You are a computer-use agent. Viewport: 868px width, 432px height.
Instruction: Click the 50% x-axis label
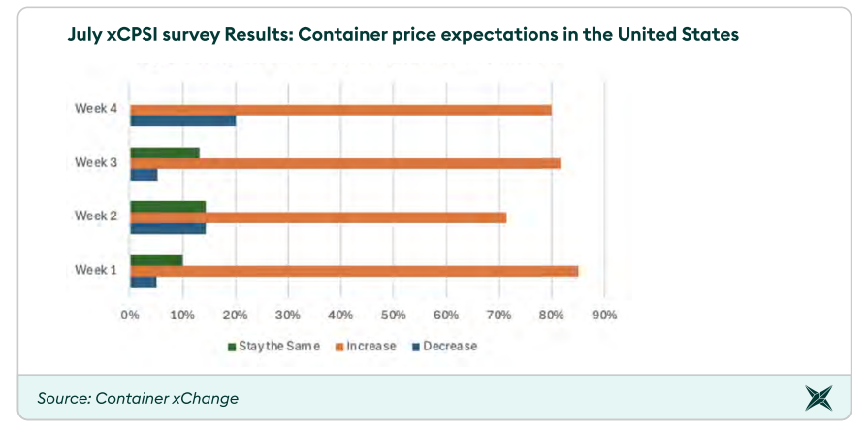click(393, 315)
